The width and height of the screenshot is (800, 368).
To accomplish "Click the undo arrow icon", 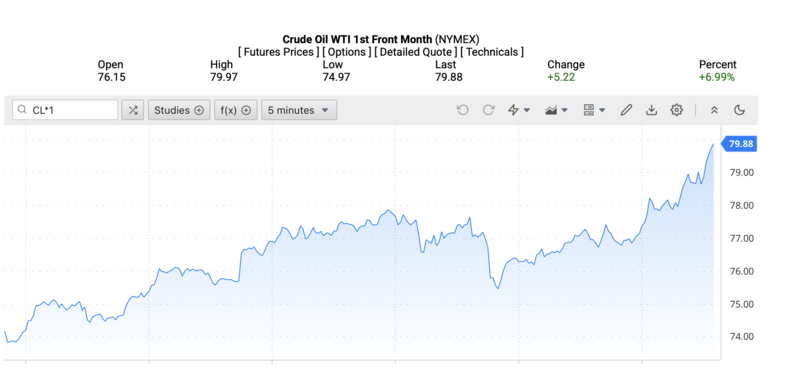I will 463,110.
